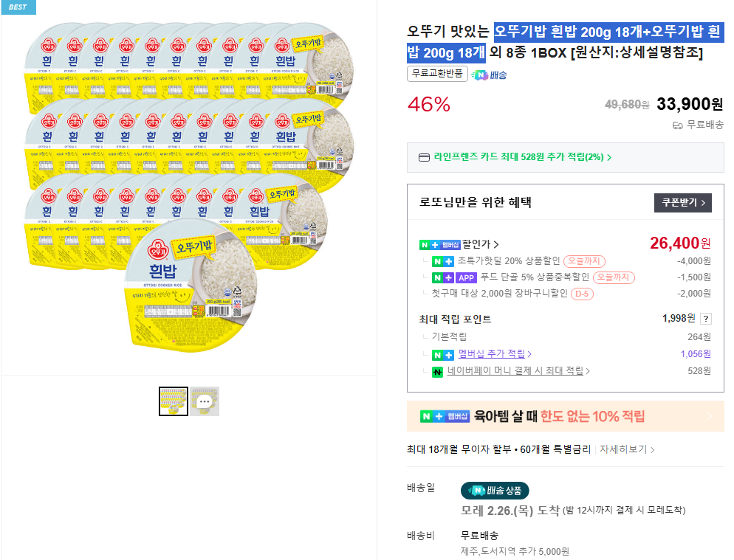Click the ellipsis thumbnail for more images
Screen dimensions: 734x560
coord(205,401)
